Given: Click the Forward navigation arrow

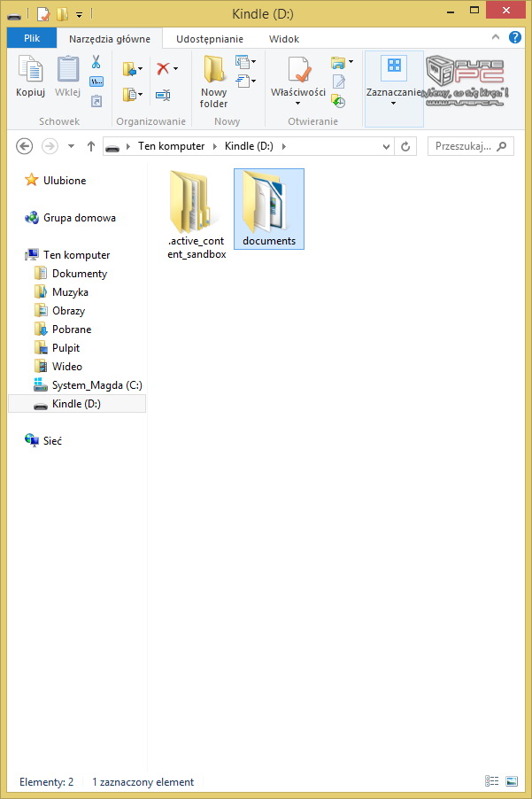Looking at the screenshot, I should tap(50, 146).
